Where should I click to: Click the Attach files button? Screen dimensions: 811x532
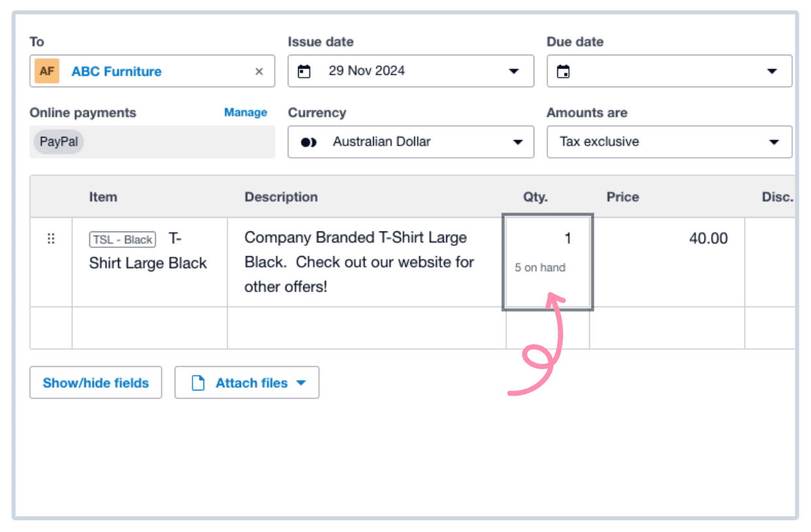coord(247,383)
